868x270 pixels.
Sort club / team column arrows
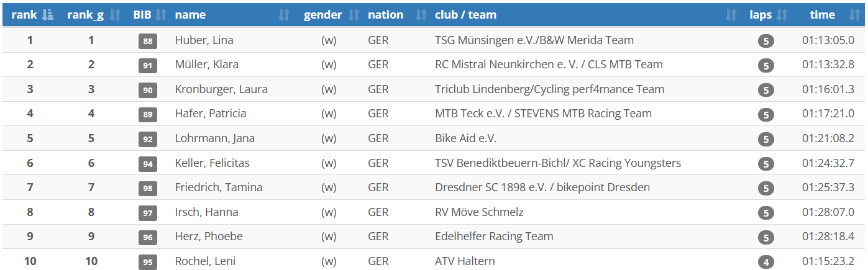click(731, 15)
